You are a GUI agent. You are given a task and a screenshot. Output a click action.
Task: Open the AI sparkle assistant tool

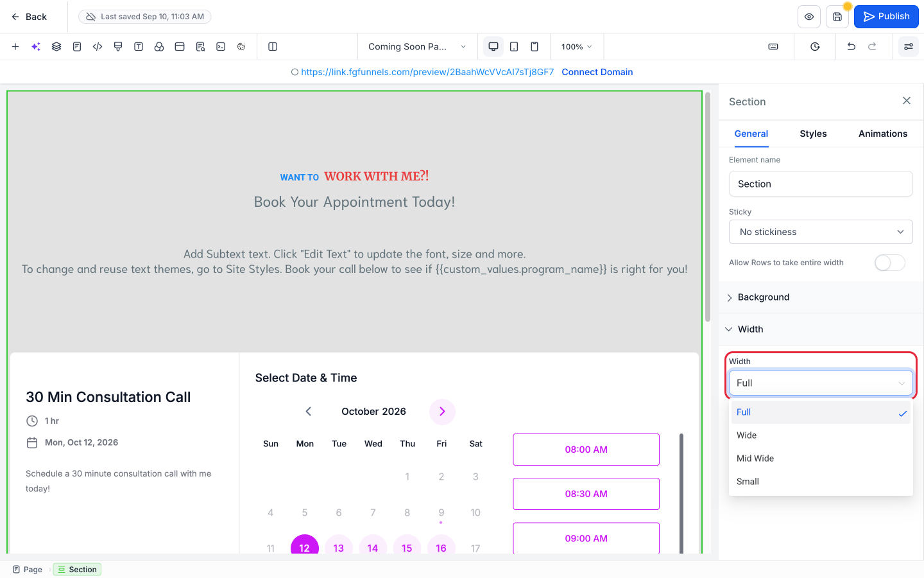point(36,46)
